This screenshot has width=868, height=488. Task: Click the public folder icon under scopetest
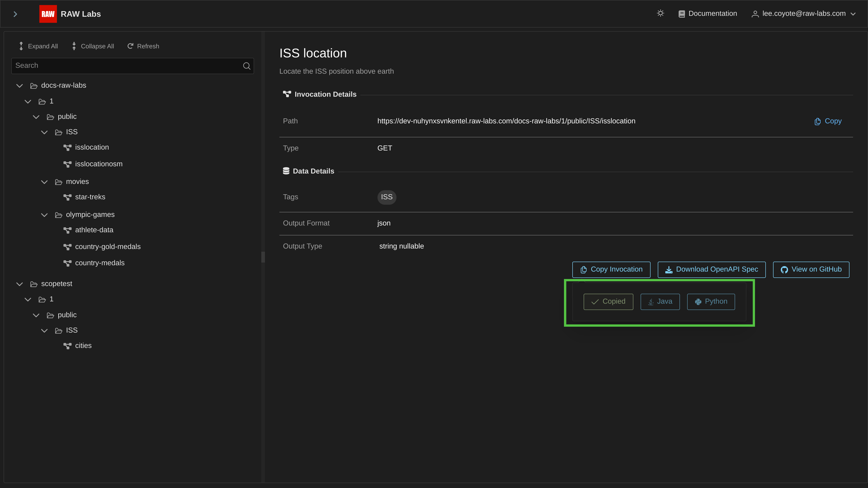[x=51, y=315]
